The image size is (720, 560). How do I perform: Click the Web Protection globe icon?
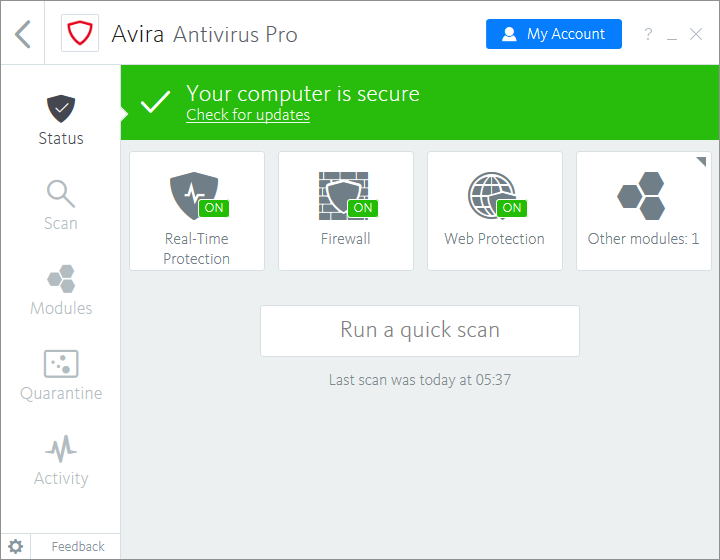(x=490, y=194)
